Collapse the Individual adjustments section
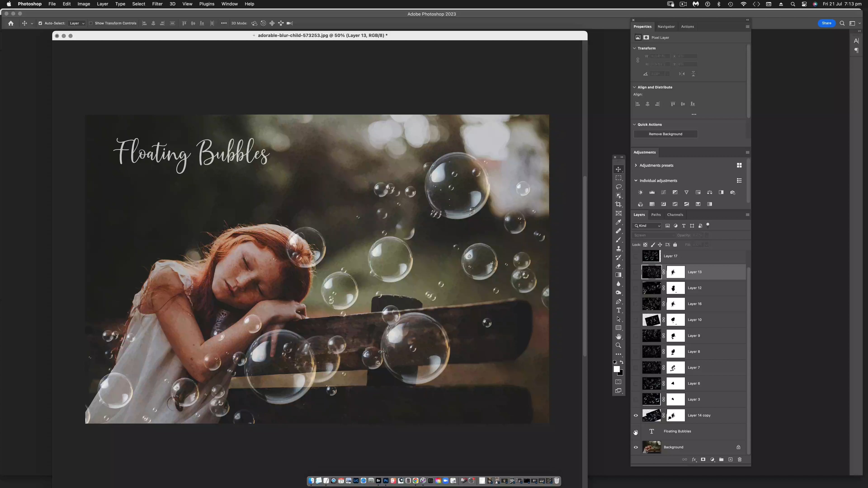The height and width of the screenshot is (488, 868). click(x=636, y=181)
